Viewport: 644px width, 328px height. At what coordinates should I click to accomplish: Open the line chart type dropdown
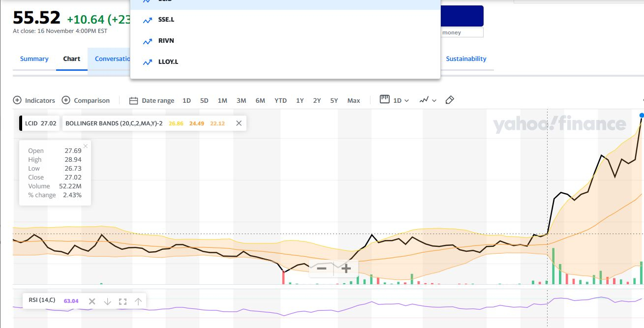428,100
